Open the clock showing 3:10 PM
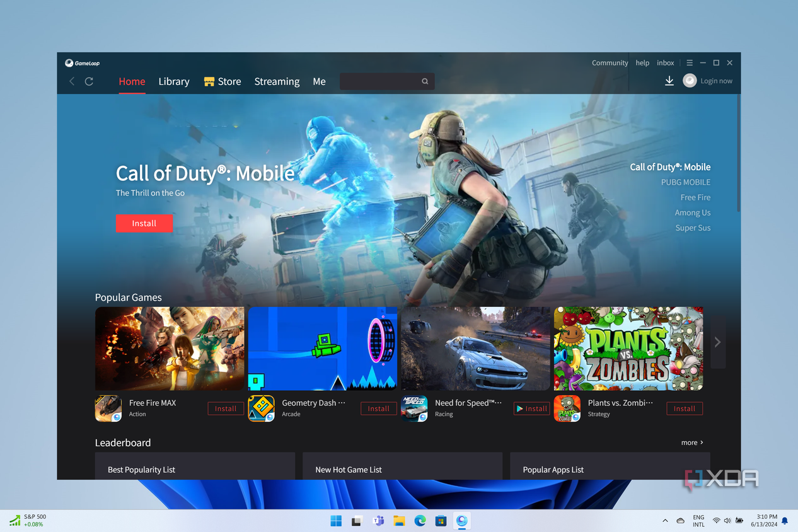The image size is (798, 532). [x=763, y=521]
